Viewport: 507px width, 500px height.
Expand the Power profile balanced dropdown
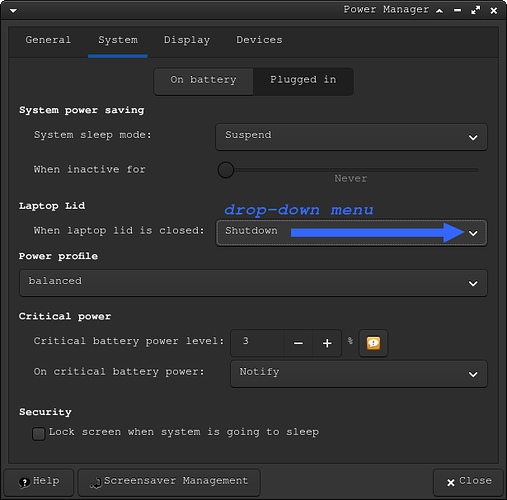click(253, 283)
